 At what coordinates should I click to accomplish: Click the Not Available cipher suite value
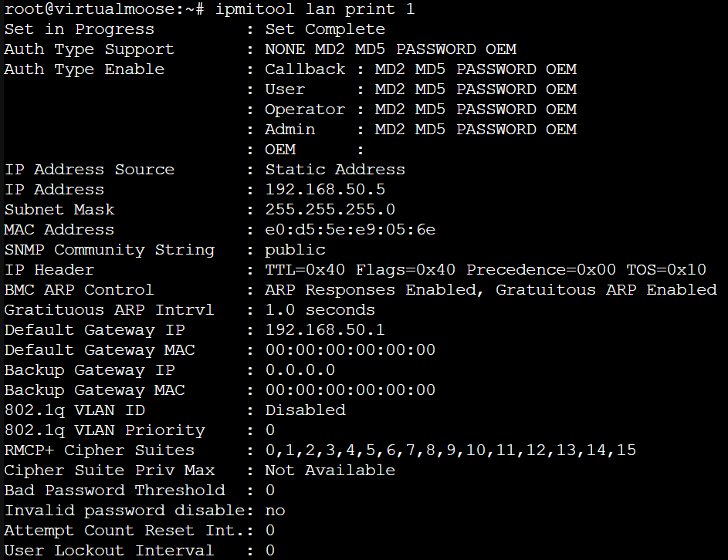(x=330, y=471)
